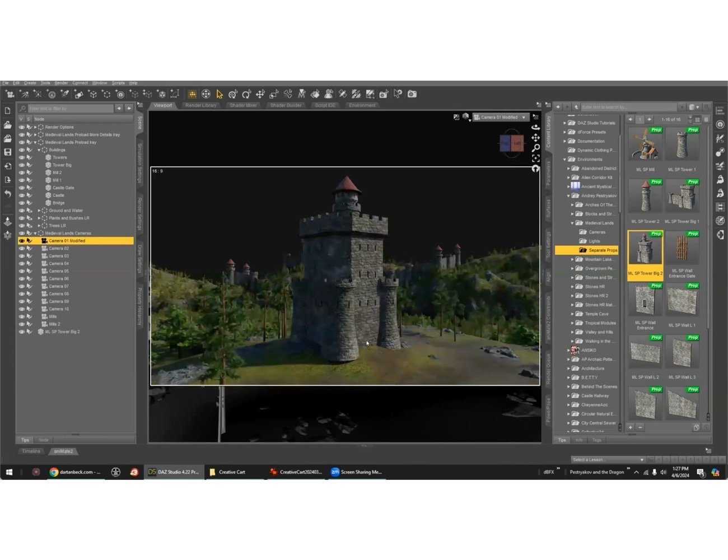This screenshot has height=560, width=728.
Task: Click the camera render icon at toolbar end
Action: [x=412, y=94]
